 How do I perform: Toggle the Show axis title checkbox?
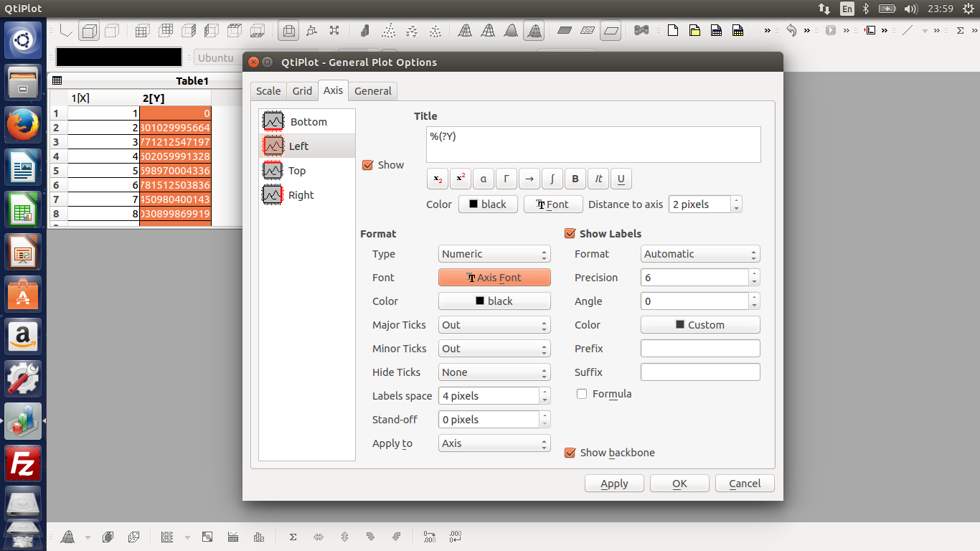(x=368, y=165)
